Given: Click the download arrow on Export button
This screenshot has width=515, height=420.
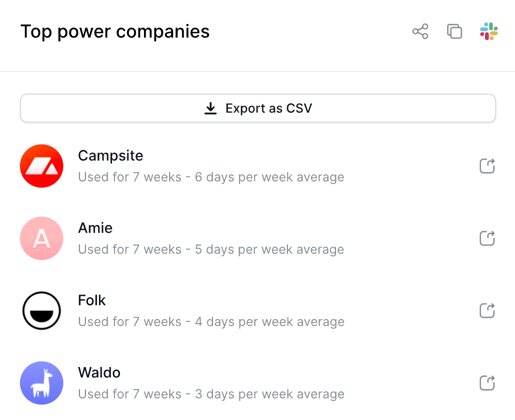Looking at the screenshot, I should (x=210, y=108).
